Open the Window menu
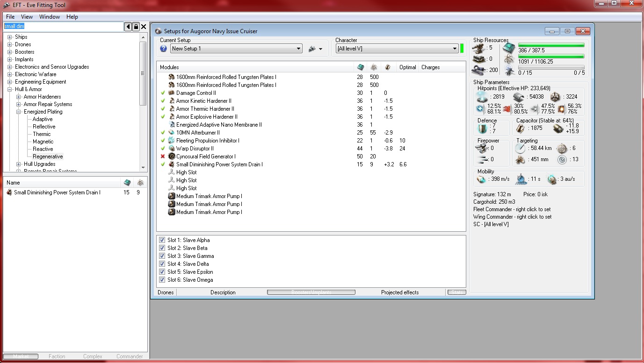This screenshot has height=363, width=644. (50, 17)
